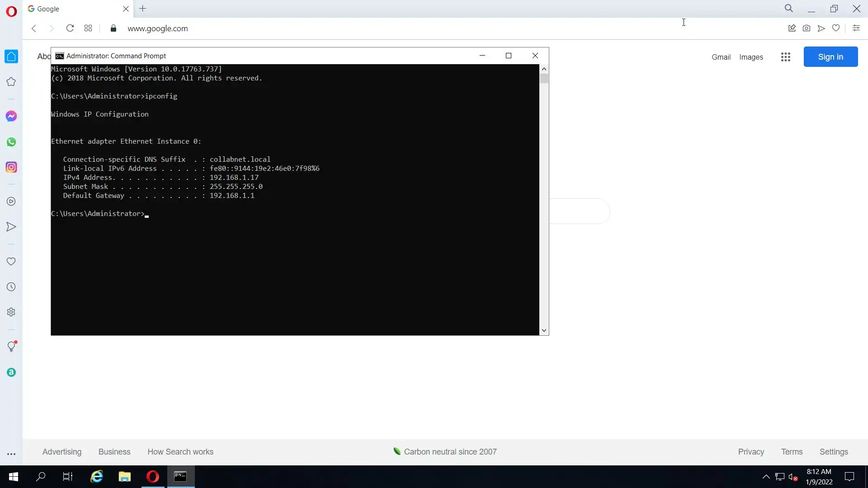Open Google apps grid icon
Screen dimensions: 868x488
[785, 57]
